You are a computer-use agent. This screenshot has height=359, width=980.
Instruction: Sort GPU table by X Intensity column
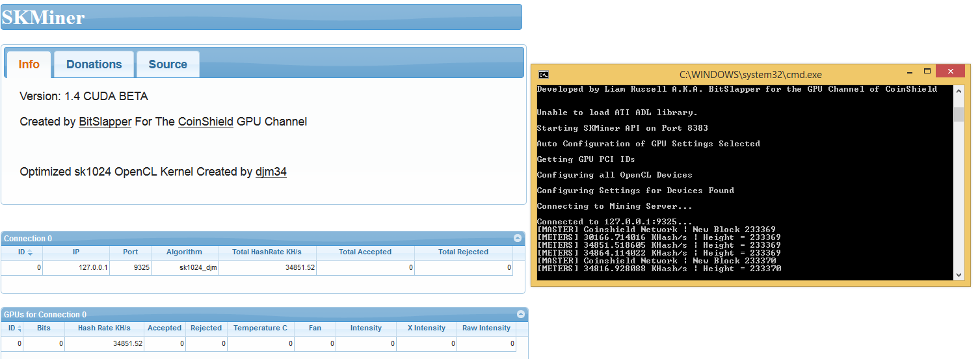click(x=427, y=328)
